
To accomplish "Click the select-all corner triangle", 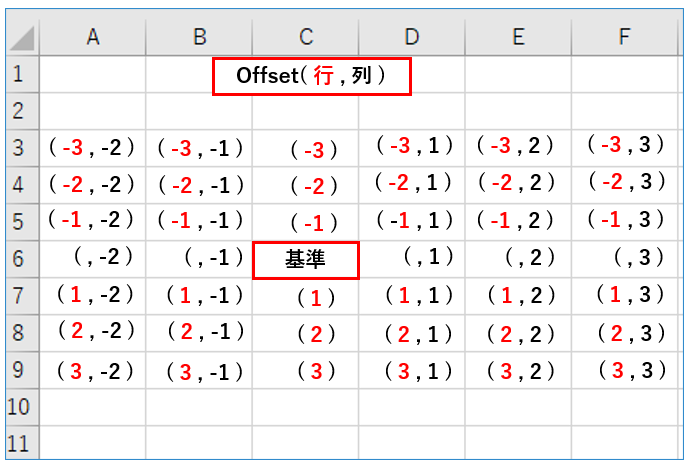I will click(x=22, y=39).
